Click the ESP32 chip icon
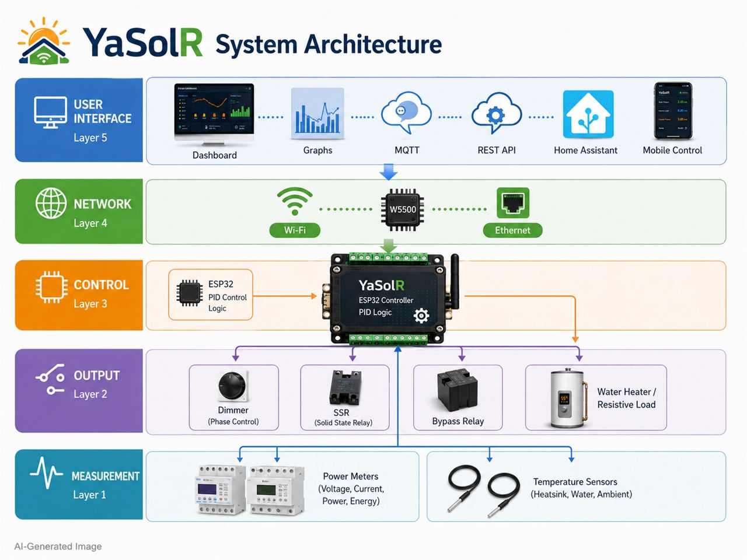Screen dimensions: 747x560 190,293
